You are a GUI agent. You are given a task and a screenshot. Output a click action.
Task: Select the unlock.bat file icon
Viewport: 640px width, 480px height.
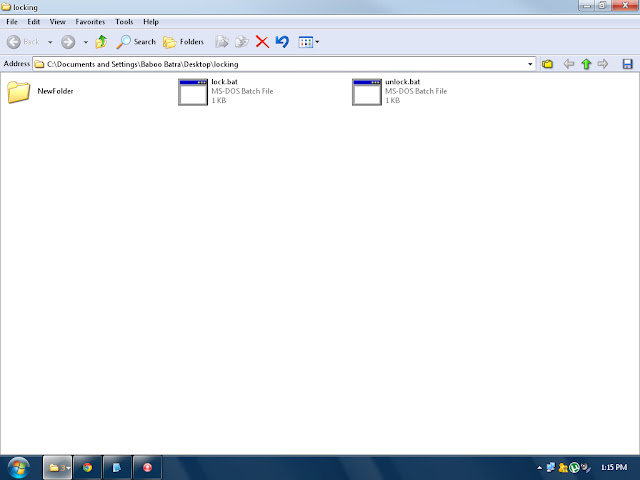[x=367, y=92]
